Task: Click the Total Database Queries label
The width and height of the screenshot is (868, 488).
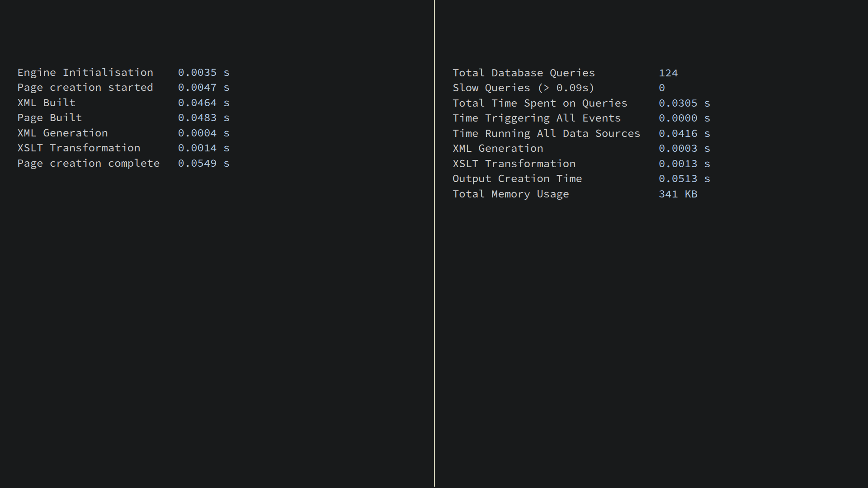Action: point(524,73)
